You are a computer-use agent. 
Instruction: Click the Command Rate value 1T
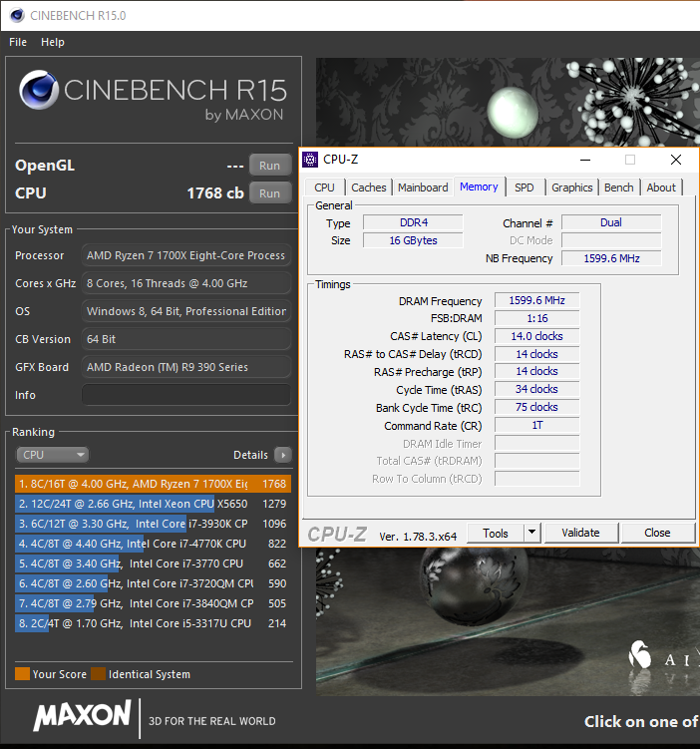537,425
